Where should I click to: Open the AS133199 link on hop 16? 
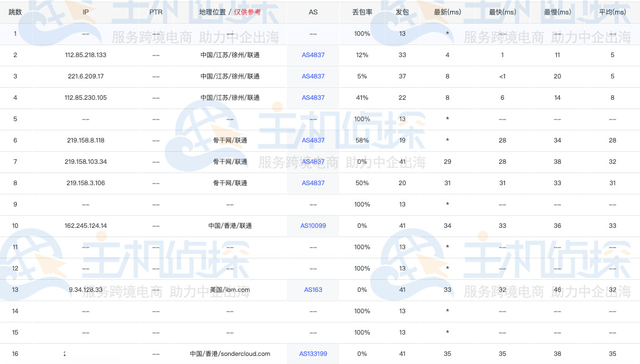(313, 354)
